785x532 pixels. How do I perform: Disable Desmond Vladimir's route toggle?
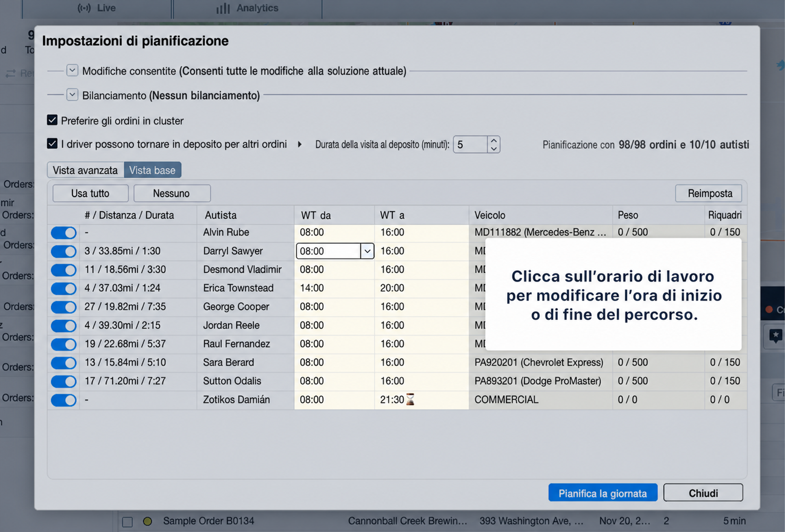pos(64,270)
